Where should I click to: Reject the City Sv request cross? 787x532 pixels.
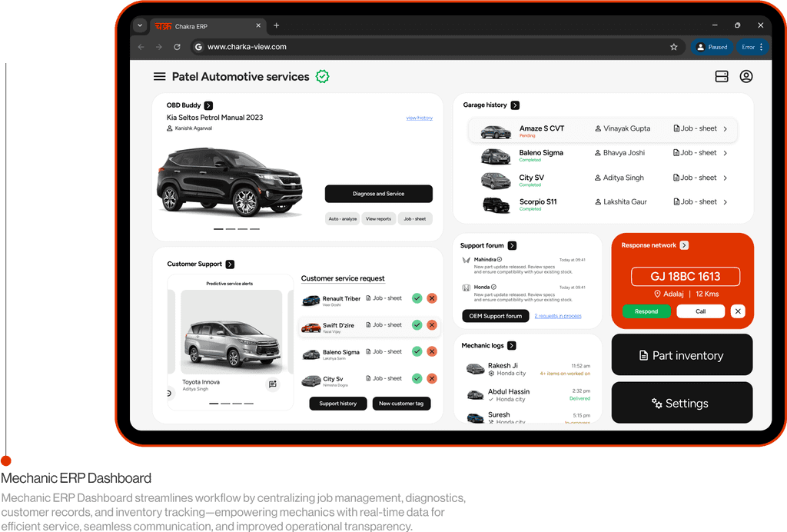click(x=432, y=378)
